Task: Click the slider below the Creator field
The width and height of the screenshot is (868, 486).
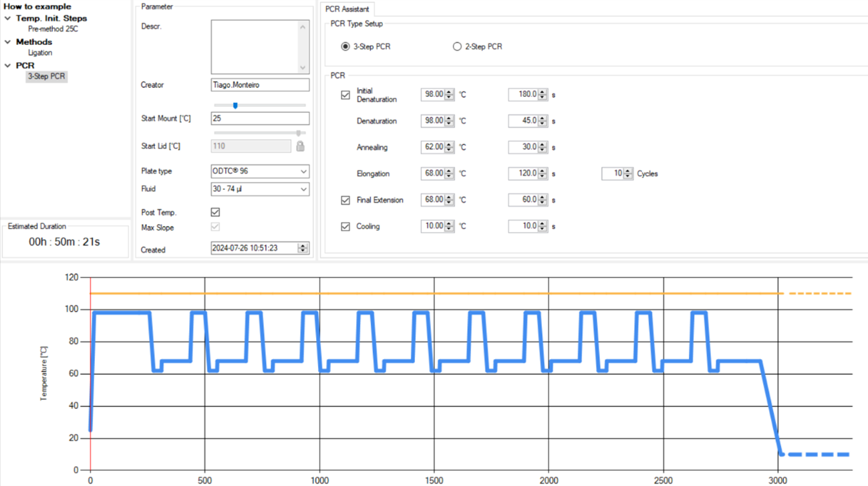Action: coord(235,105)
